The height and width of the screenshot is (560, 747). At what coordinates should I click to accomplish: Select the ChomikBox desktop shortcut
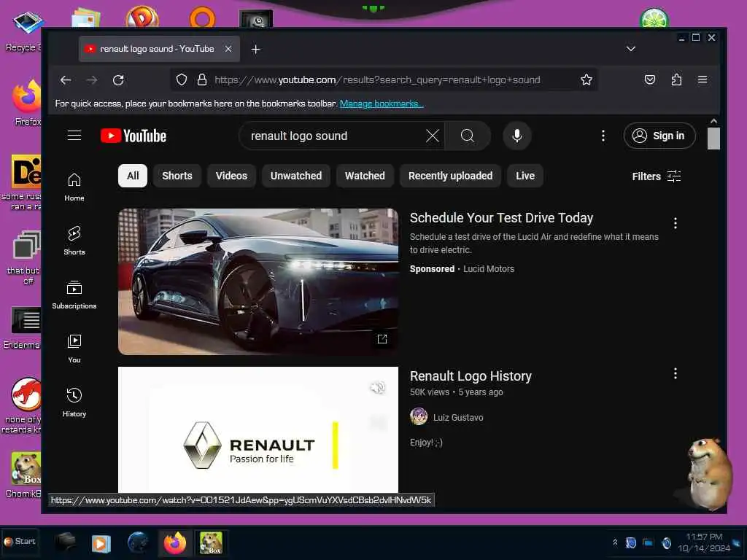tap(24, 475)
